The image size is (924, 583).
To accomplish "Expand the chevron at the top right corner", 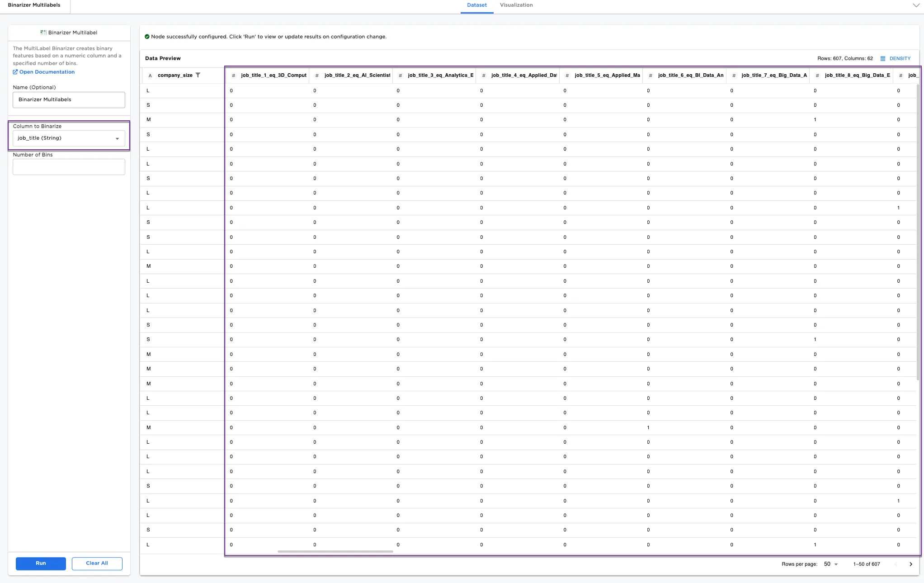I will [916, 5].
